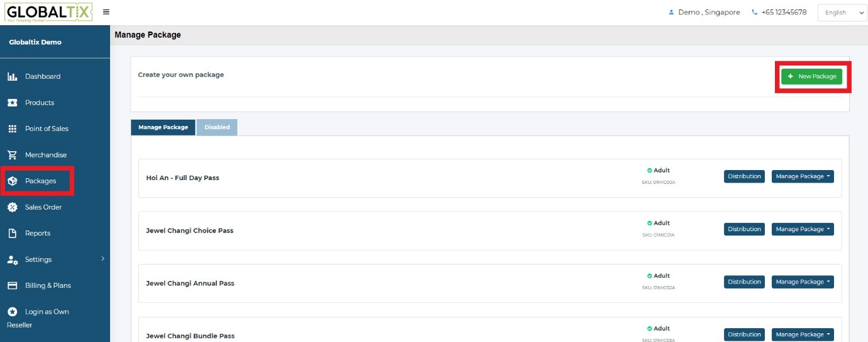Viewport: 868px width, 342px height.
Task: Select the Products ticket icon
Action: 12,103
